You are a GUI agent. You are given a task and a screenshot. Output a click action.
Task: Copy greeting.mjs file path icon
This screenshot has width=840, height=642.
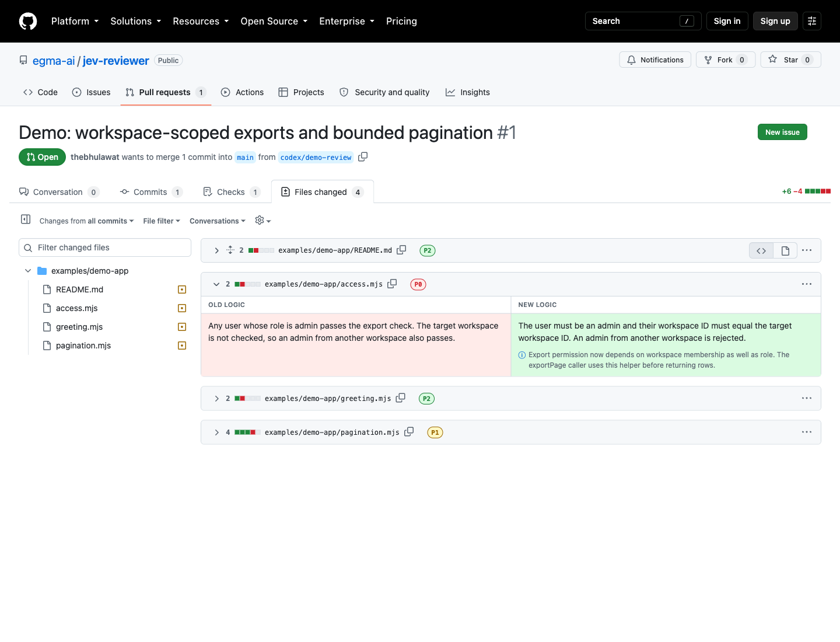coord(400,398)
